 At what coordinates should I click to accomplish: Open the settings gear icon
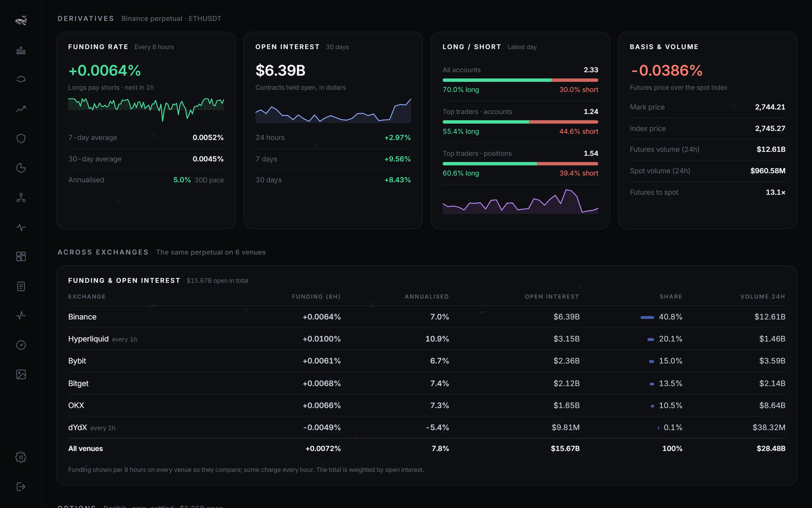pos(21,457)
